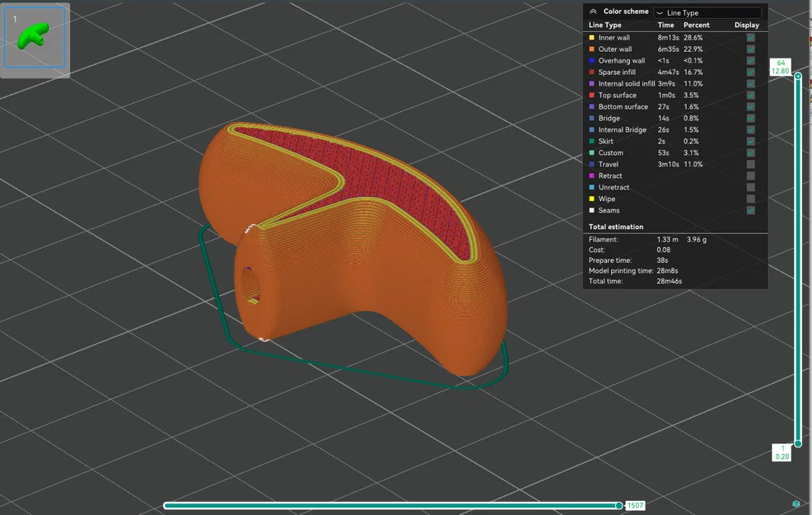Screen dimensions: 812x515
Task: Click the move count label 1507
Action: (x=636, y=505)
